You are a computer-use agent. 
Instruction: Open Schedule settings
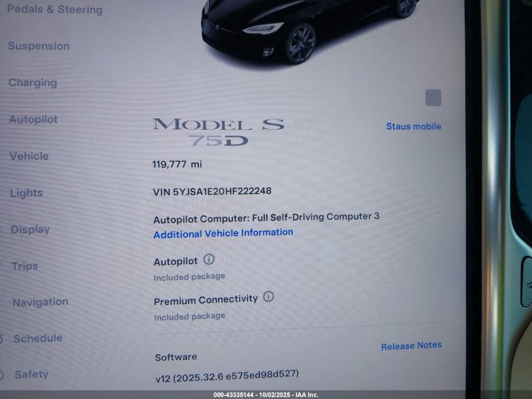(38, 338)
